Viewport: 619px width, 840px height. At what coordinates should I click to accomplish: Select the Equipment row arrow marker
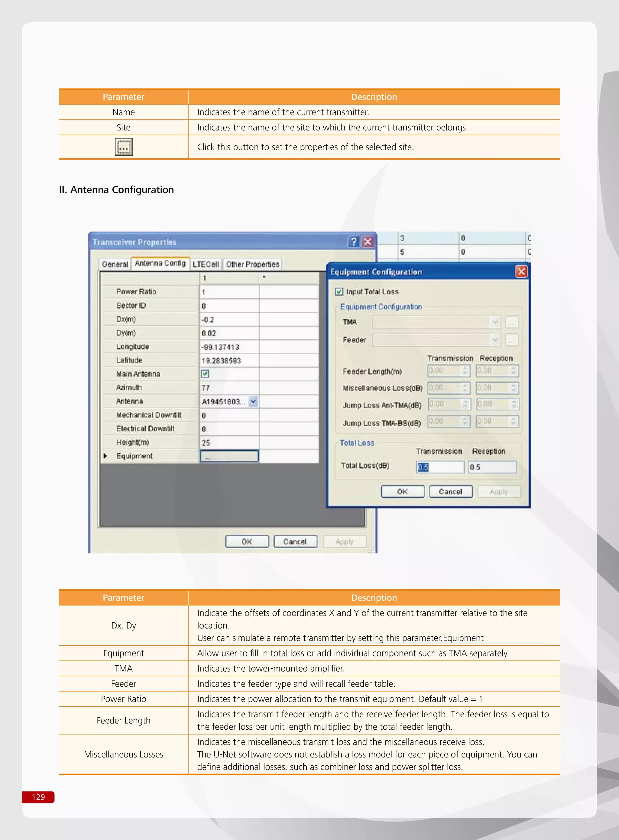pos(105,456)
